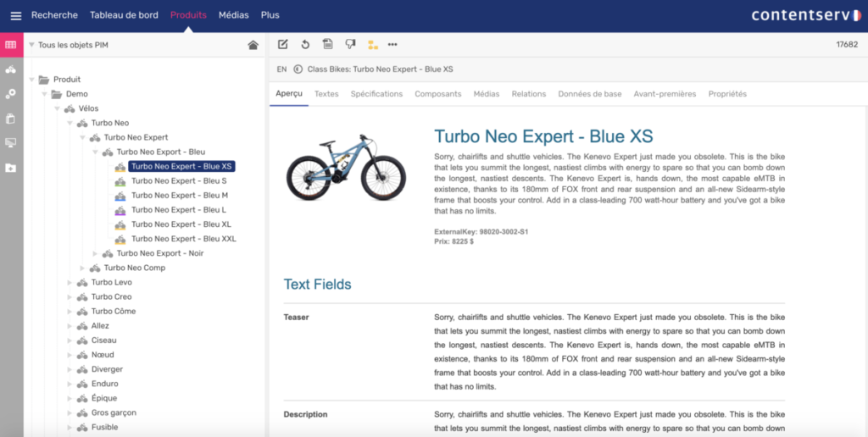
Task: Open the 'Tous les objets PIM' dropdown
Action: click(31, 45)
